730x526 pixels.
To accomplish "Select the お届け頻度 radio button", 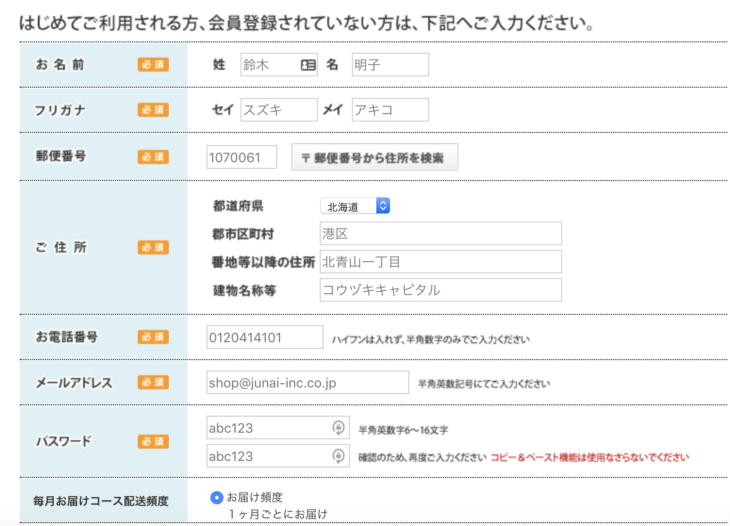I will point(216,498).
